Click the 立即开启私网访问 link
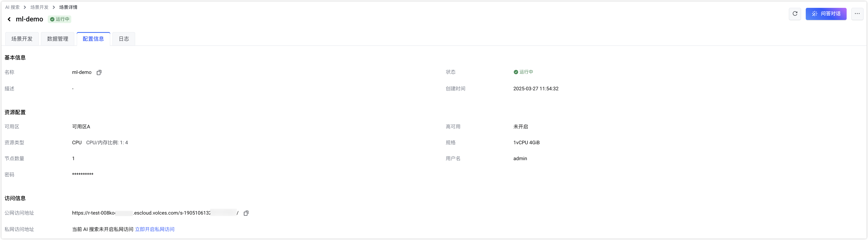The height and width of the screenshot is (240, 868). (x=155, y=229)
